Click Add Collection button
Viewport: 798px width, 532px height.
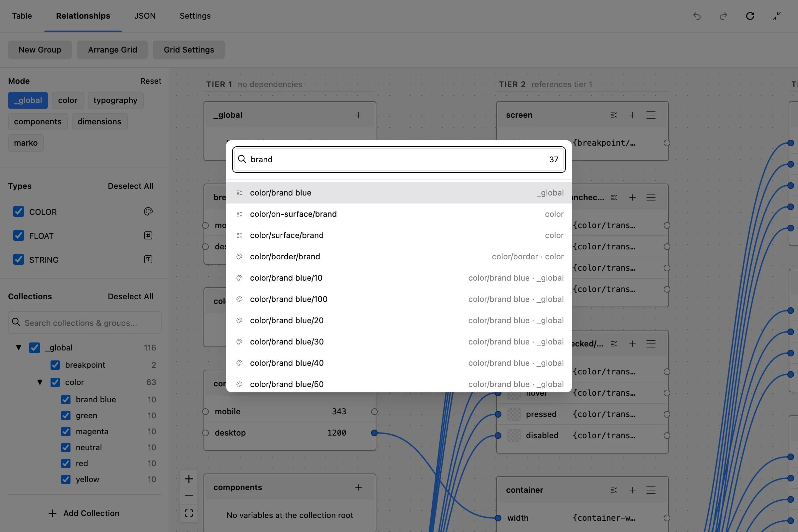[x=84, y=513]
